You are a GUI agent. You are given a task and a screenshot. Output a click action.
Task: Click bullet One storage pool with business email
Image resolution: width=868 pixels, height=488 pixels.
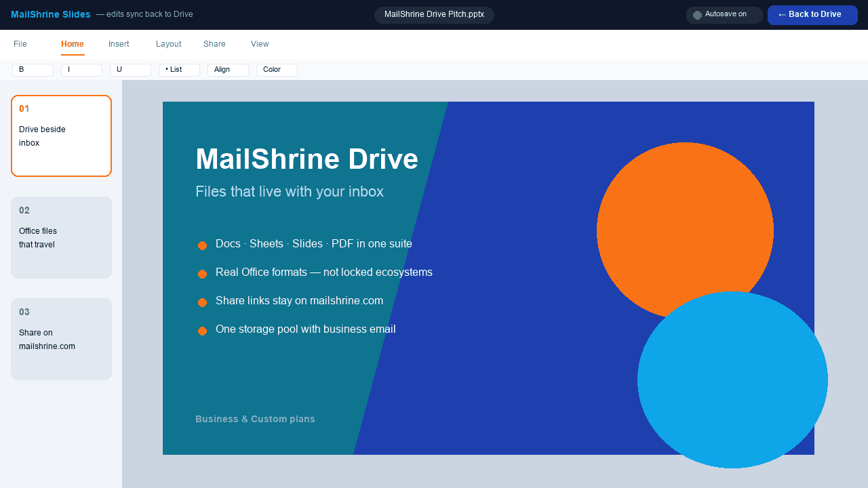pyautogui.click(x=306, y=329)
